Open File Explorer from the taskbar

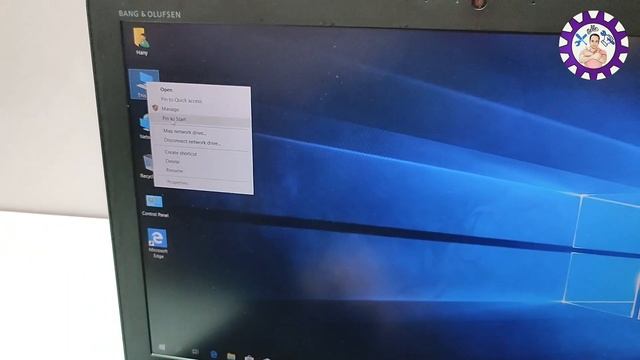coord(231,356)
